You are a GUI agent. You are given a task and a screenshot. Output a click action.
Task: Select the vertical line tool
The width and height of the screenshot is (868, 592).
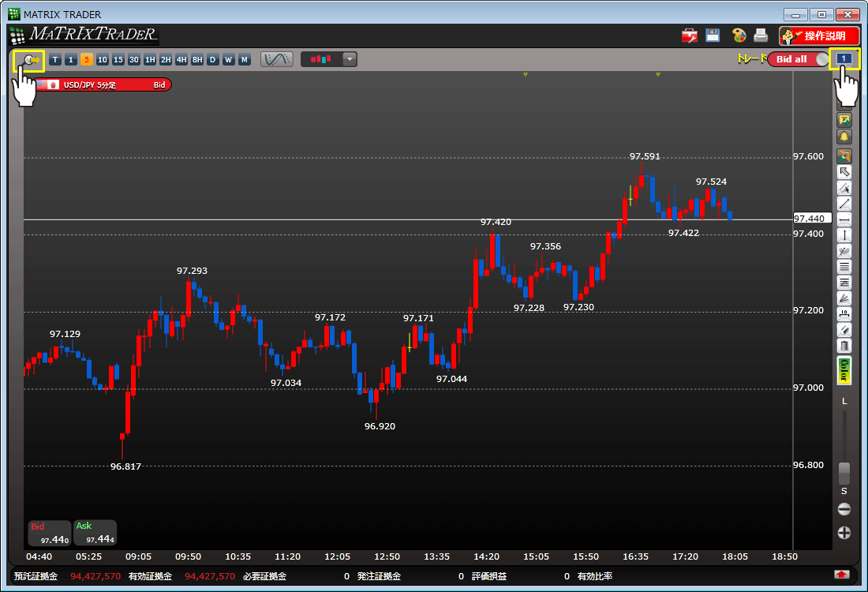click(844, 235)
